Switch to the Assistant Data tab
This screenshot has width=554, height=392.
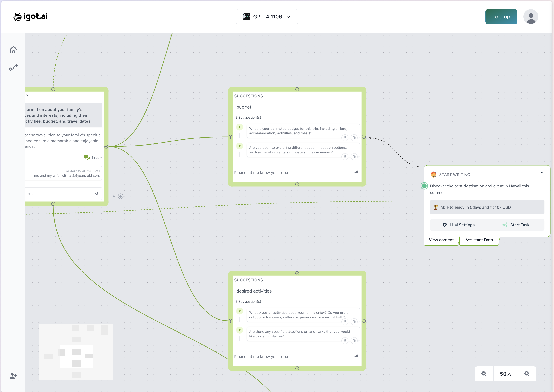coord(479,240)
